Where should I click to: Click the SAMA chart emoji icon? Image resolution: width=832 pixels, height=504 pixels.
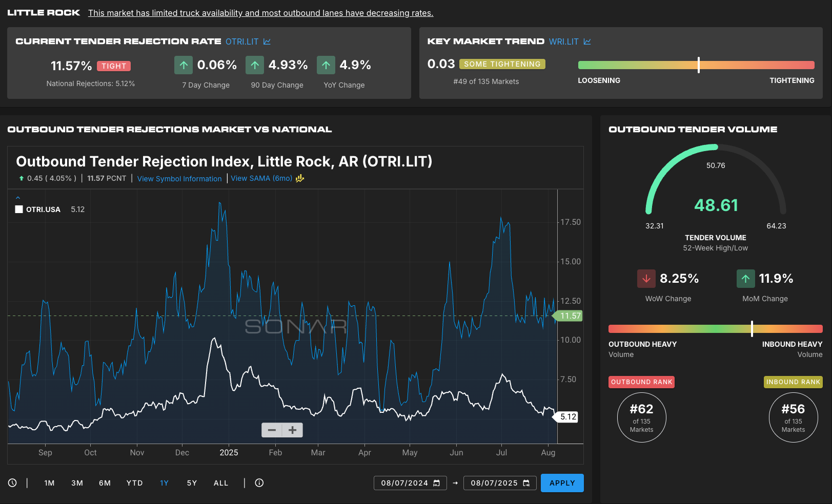pyautogui.click(x=300, y=178)
